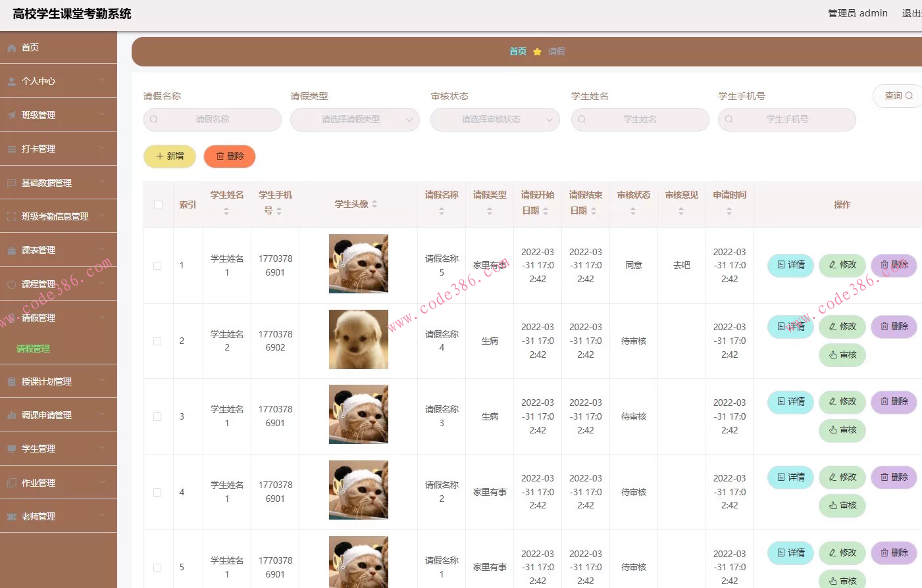Click the monitor icon for 学生管理
The width and height of the screenshot is (922, 588).
click(11, 449)
